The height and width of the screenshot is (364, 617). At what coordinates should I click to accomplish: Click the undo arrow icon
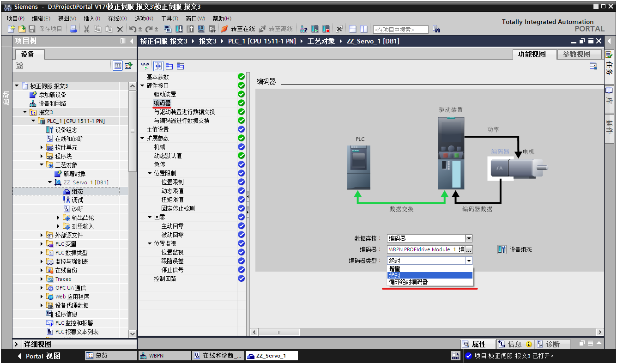coord(133,29)
